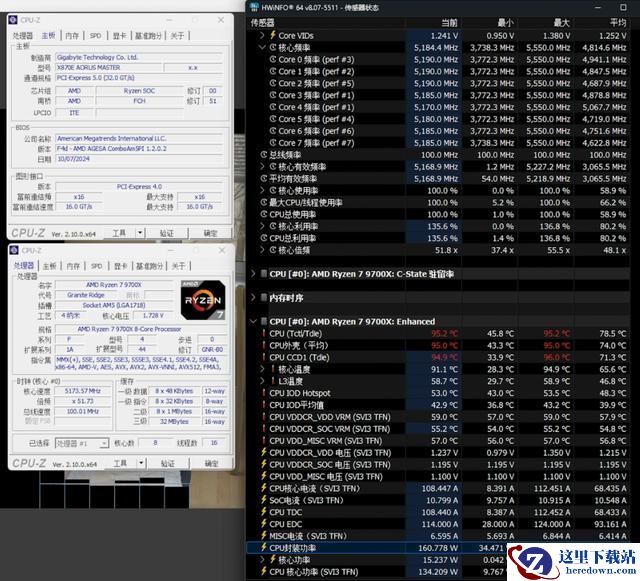Open SPD tab in motherboard CPU-Z window

point(96,36)
